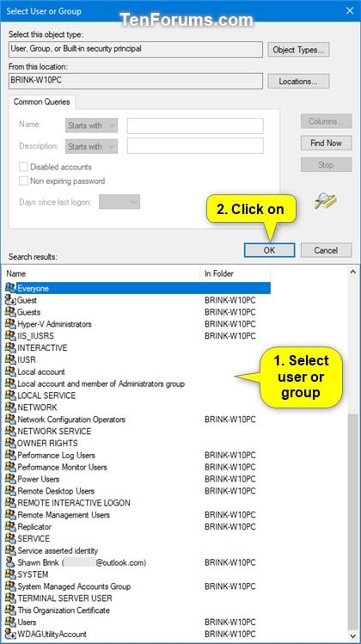Select 'Performance Monitor Users' row

pyautogui.click(x=138, y=467)
